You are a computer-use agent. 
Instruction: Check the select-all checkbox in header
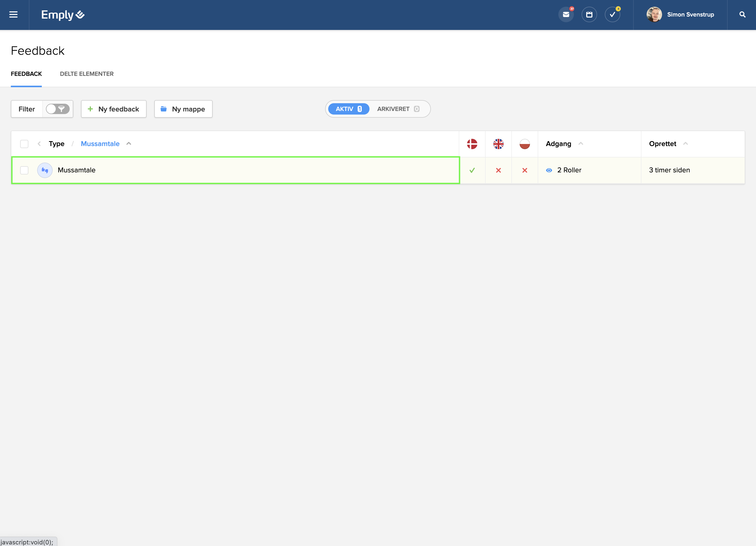pyautogui.click(x=24, y=144)
